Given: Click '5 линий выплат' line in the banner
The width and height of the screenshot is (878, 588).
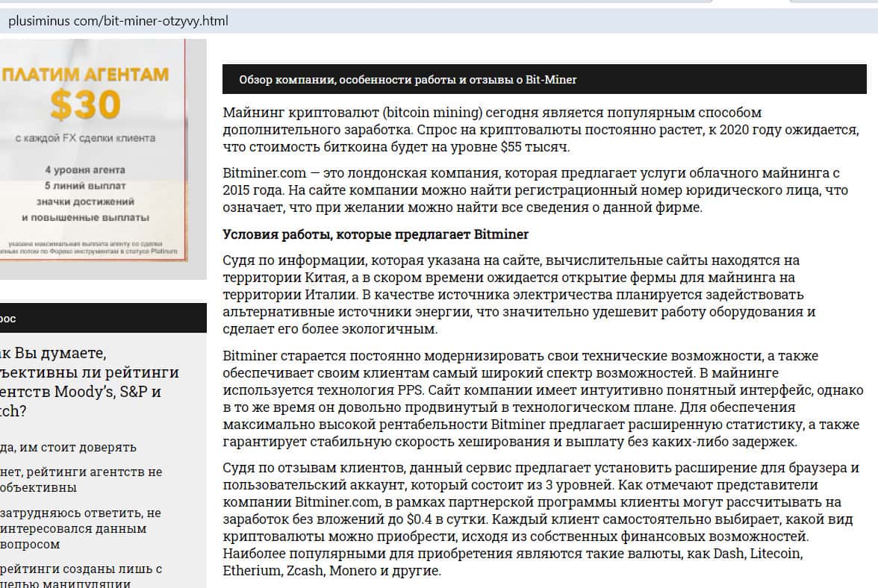Looking at the screenshot, I should (85, 186).
